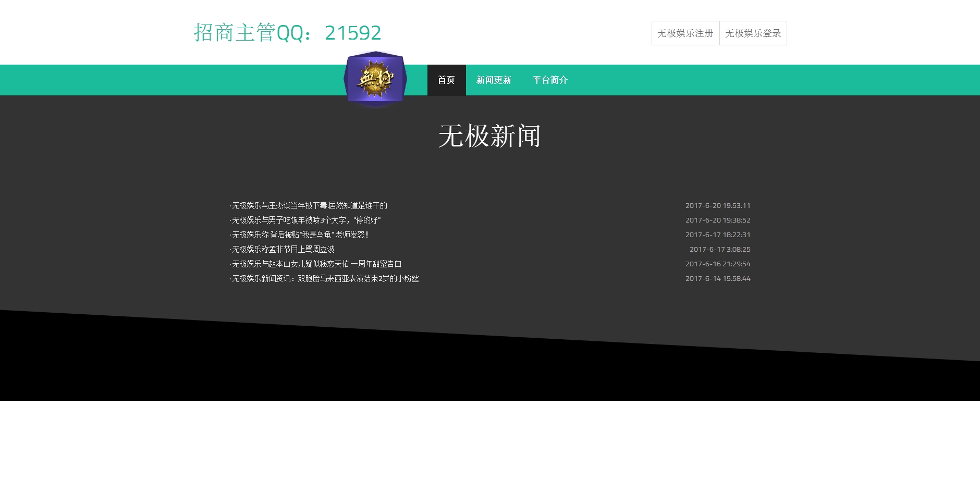Open the 新闻更新 navigation item

tap(494, 80)
